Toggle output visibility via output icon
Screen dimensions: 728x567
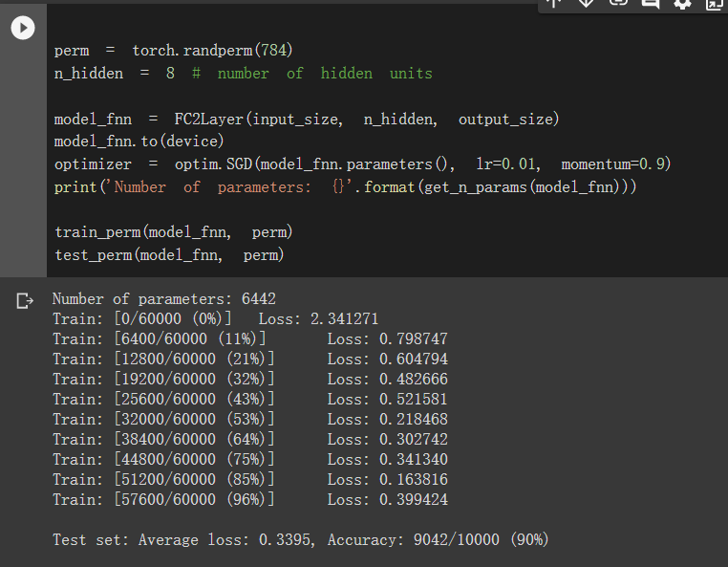pos(25,300)
